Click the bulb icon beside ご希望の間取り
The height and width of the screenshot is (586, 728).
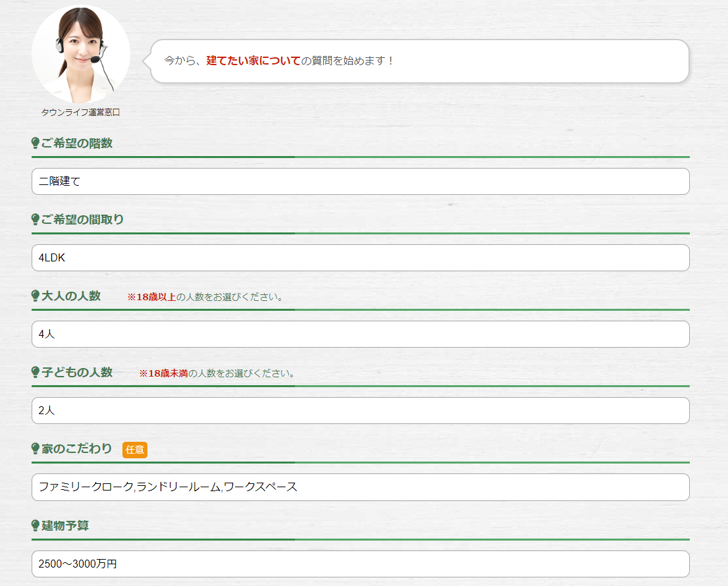coord(36,219)
